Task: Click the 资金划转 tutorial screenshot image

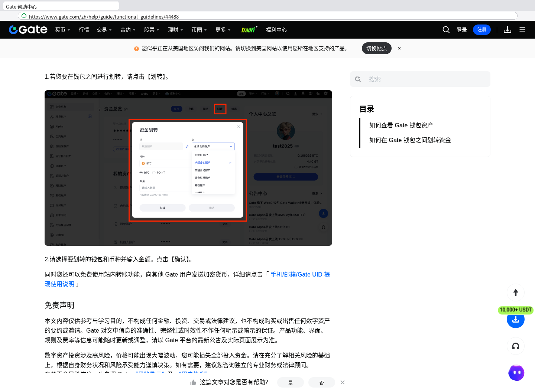Action: 188,168
